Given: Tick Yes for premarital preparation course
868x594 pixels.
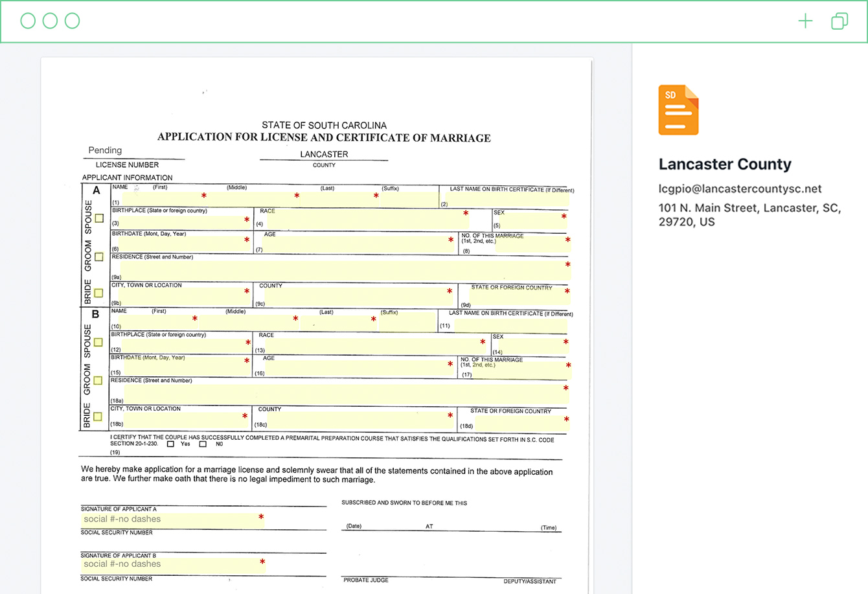Looking at the screenshot, I should click(x=171, y=444).
